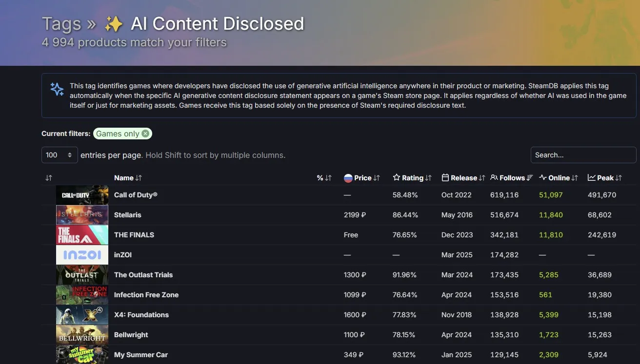The width and height of the screenshot is (640, 364).
Task: Click the AI sparkle icon in info box
Action: [x=57, y=89]
